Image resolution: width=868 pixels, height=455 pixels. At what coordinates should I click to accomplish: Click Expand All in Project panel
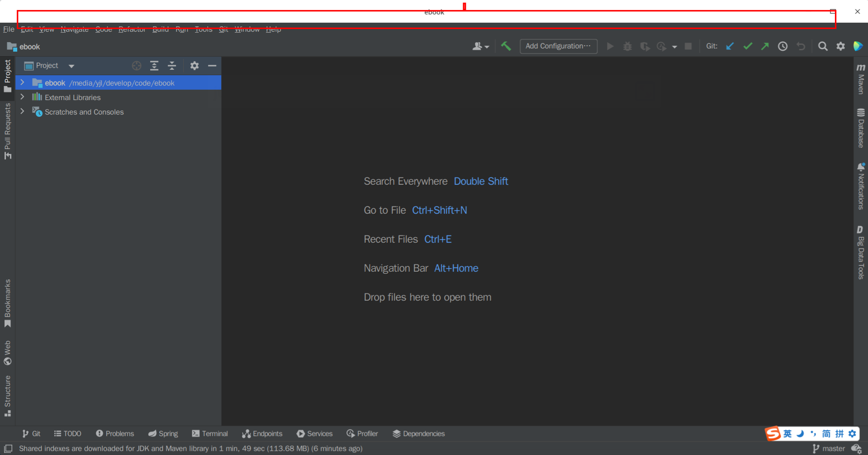(x=154, y=66)
